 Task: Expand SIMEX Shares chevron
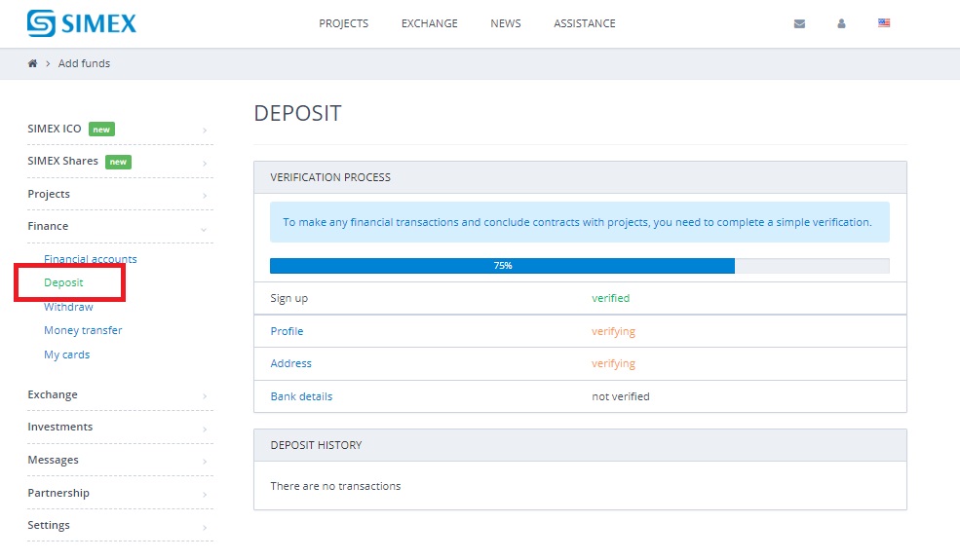tap(205, 164)
